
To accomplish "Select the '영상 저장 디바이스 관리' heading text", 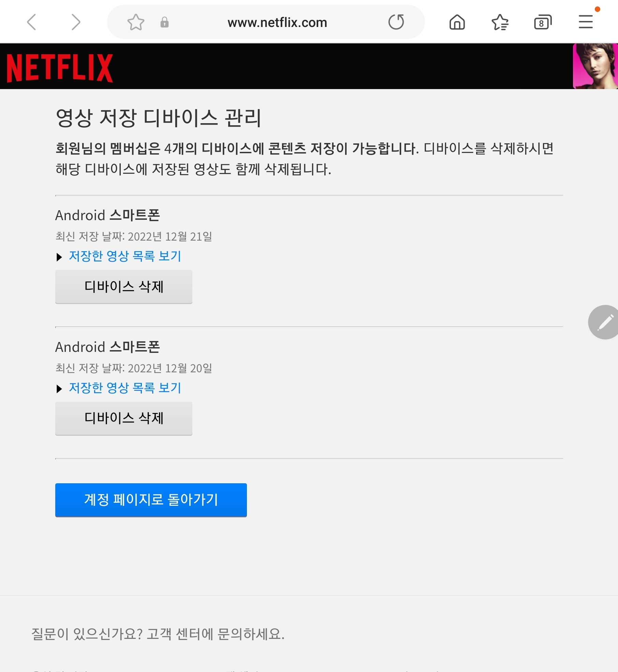I will [x=158, y=118].
